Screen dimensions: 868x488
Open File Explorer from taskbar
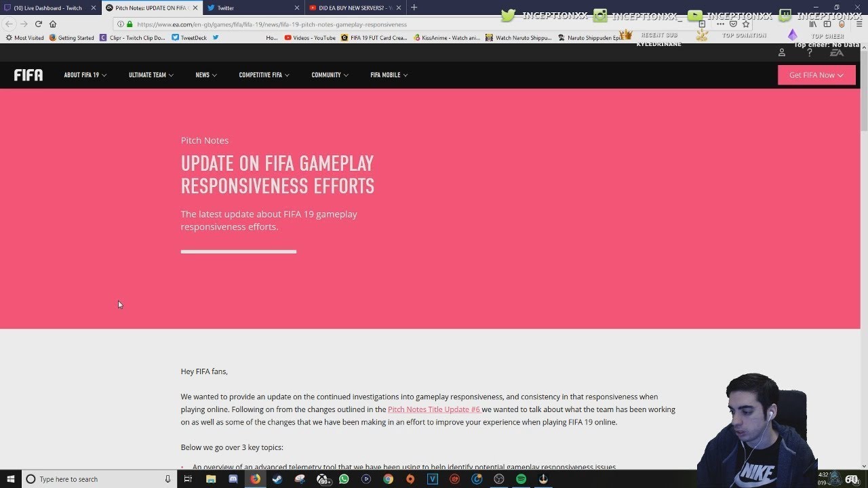[x=211, y=479]
